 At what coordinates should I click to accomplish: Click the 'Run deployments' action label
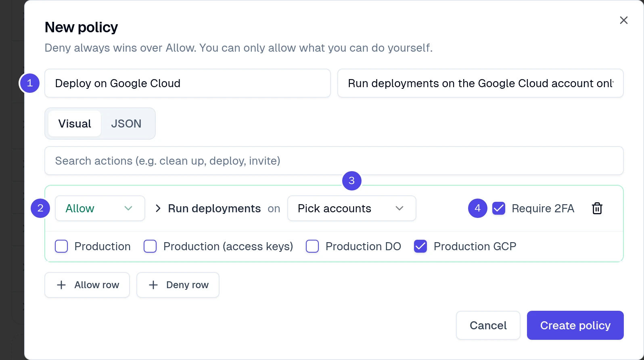click(x=214, y=208)
